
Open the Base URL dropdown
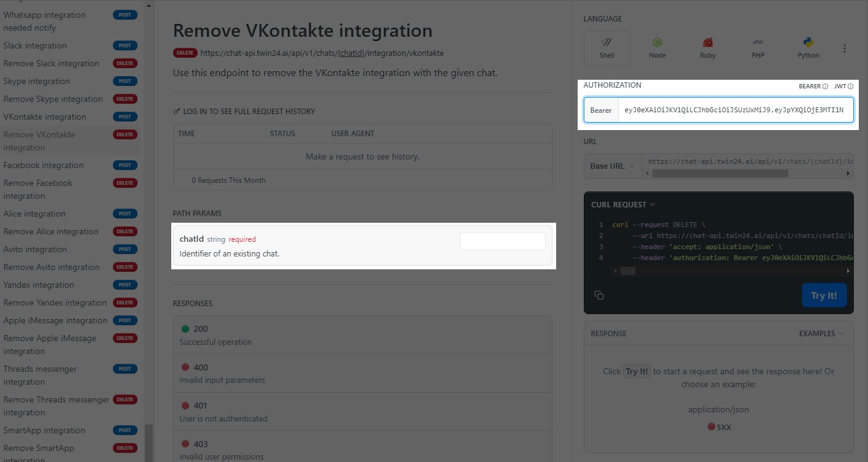click(613, 166)
